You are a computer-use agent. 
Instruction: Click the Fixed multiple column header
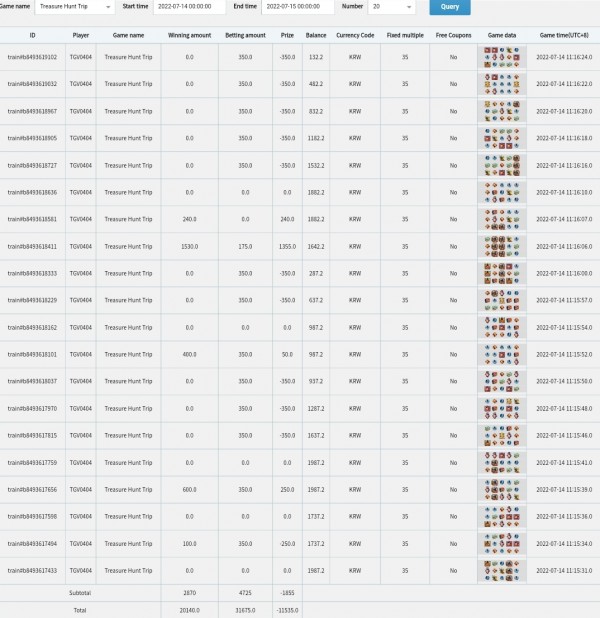coord(405,35)
